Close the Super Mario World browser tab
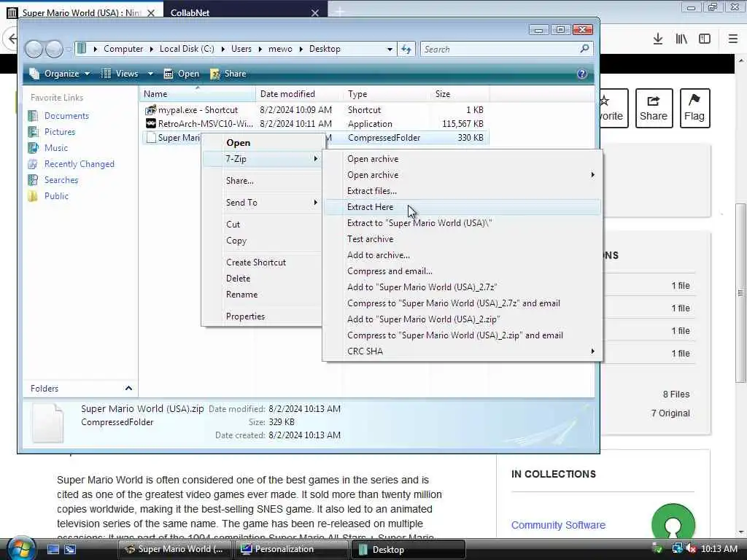The width and height of the screenshot is (747, 560). click(151, 13)
